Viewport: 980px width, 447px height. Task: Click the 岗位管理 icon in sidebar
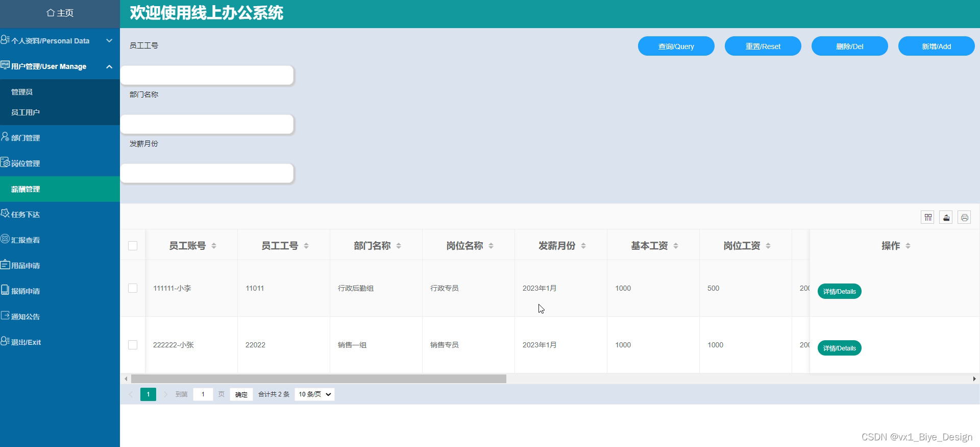click(x=5, y=162)
